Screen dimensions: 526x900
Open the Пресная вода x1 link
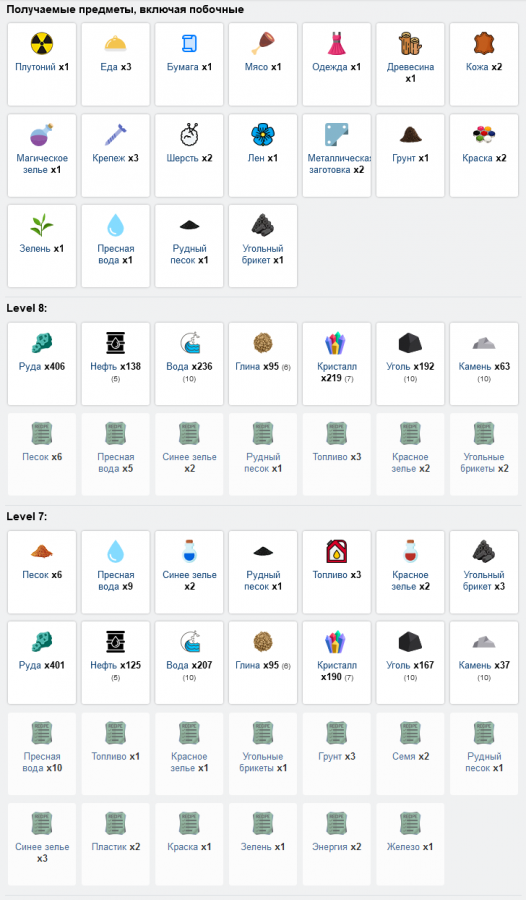pyautogui.click(x=115, y=254)
